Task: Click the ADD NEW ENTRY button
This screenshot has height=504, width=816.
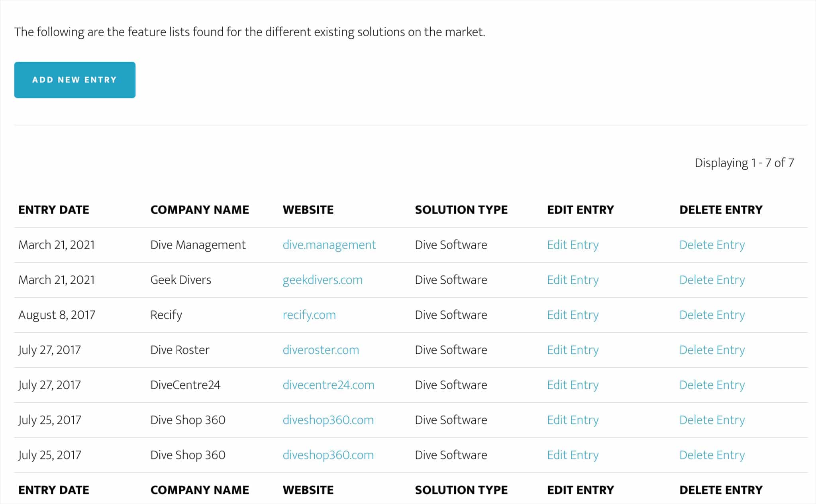Action: [x=75, y=80]
